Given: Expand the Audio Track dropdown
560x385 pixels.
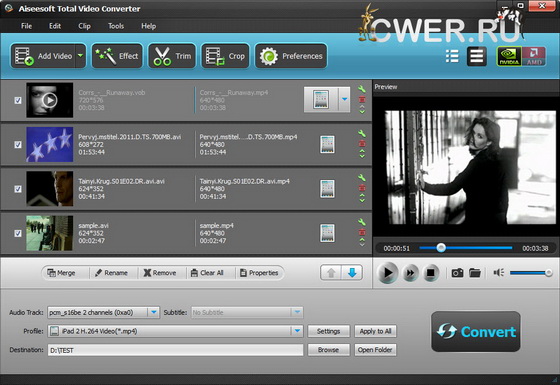Looking at the screenshot, I should click(153, 312).
